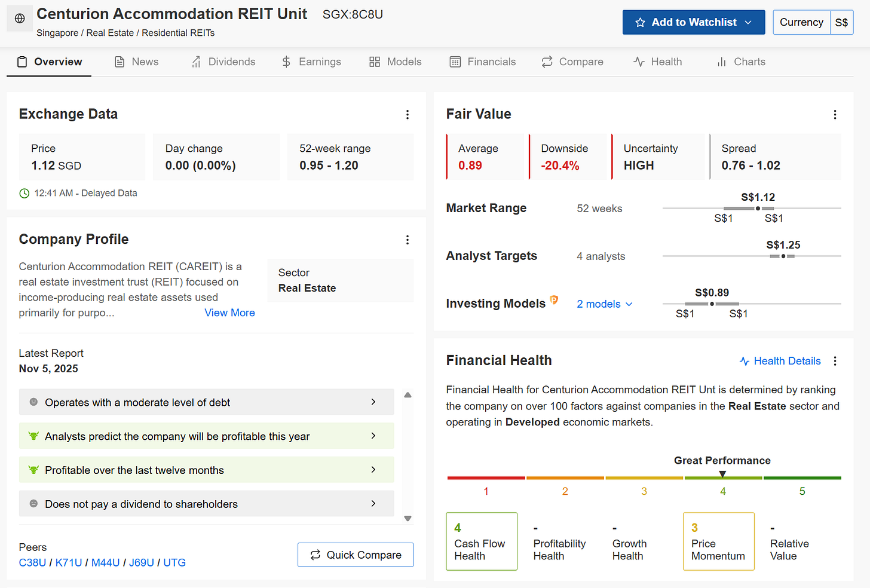Go to the Financials tab
870x588 pixels.
[482, 62]
